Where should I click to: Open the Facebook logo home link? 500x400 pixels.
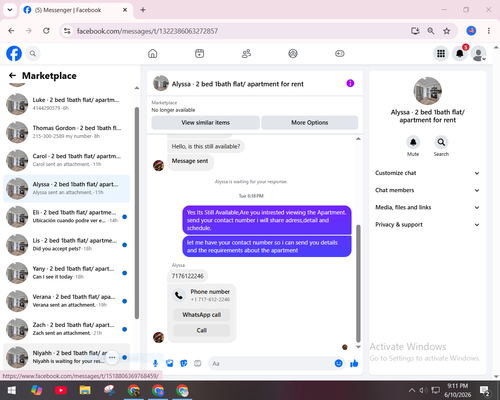click(14, 53)
